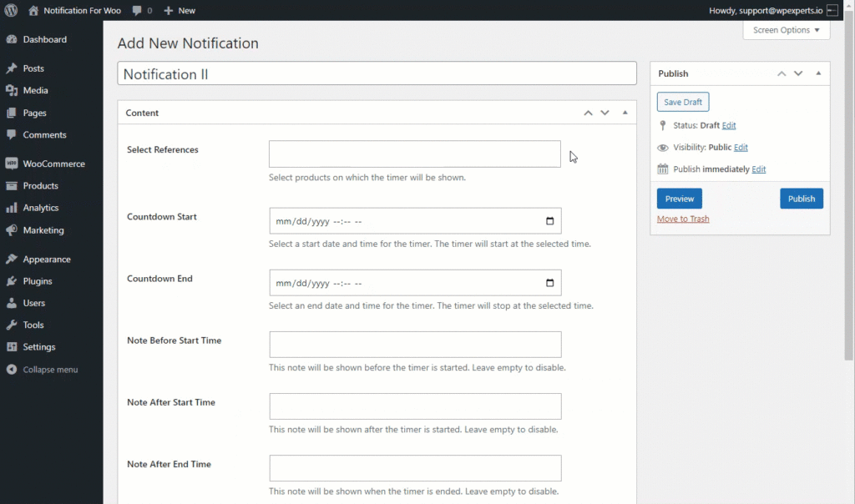This screenshot has width=855, height=504.
Task: Click the blue Preview button
Action: [680, 199]
